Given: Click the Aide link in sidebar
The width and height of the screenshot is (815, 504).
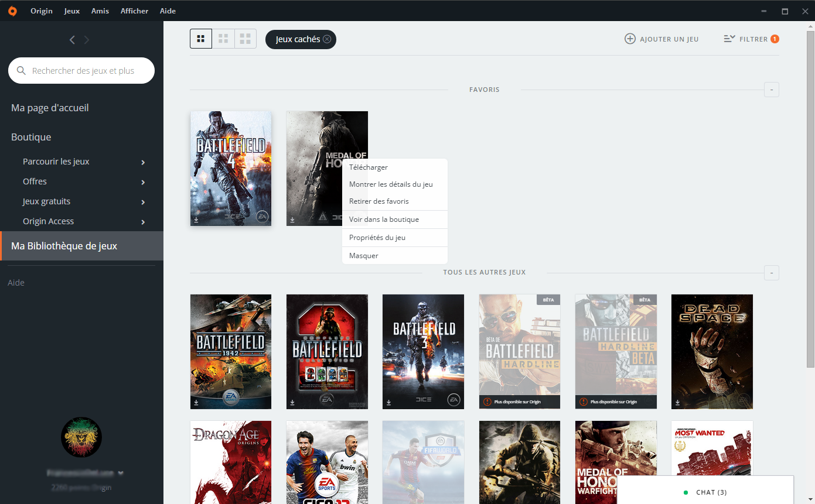Looking at the screenshot, I should coord(16,283).
